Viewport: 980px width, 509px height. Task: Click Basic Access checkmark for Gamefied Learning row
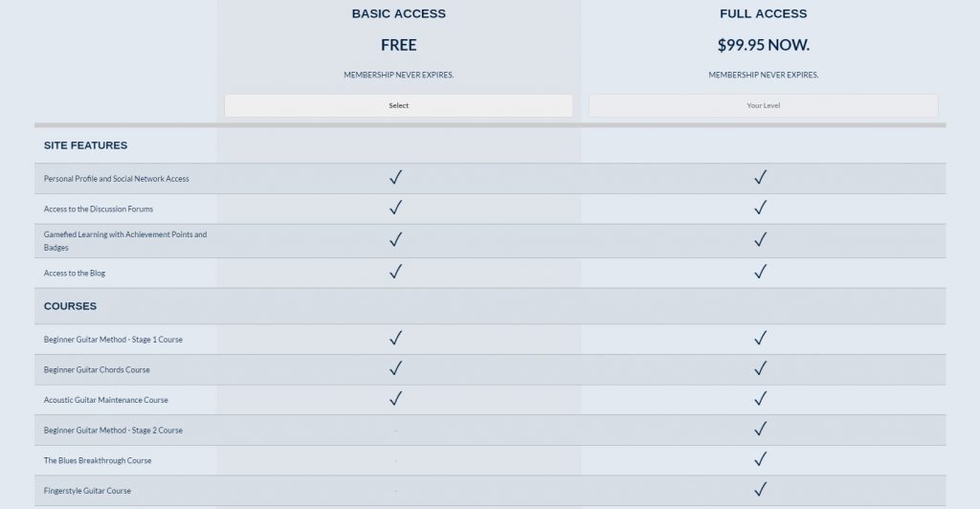point(395,239)
